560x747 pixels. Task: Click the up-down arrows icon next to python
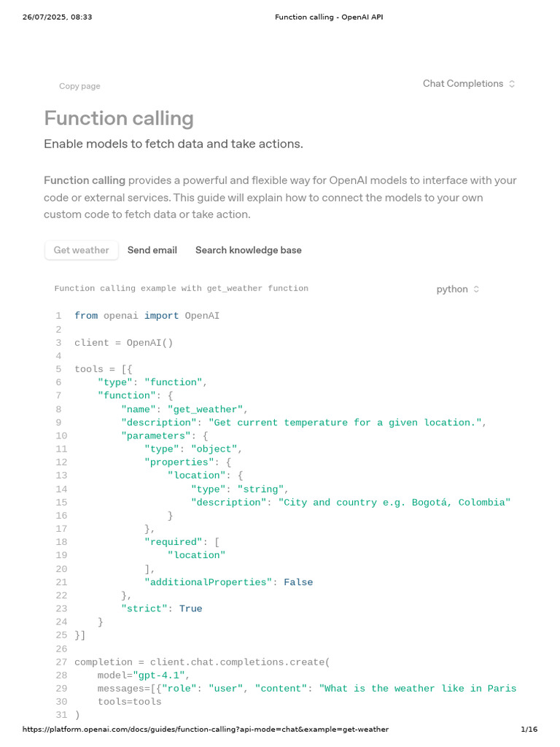476,290
